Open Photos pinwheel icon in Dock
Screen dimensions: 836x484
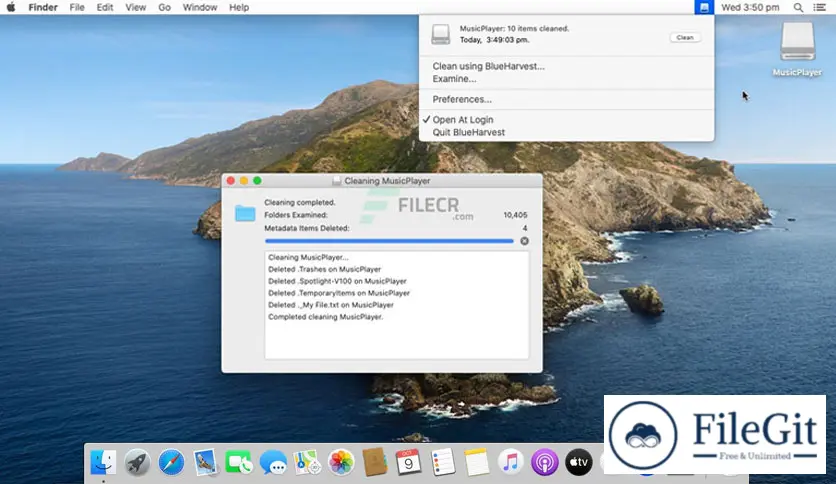tap(341, 462)
